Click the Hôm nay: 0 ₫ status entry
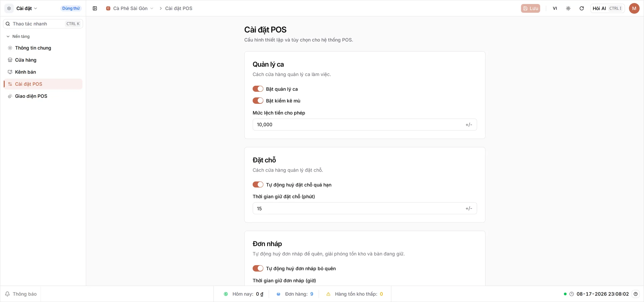The width and height of the screenshot is (644, 302). (x=244, y=294)
